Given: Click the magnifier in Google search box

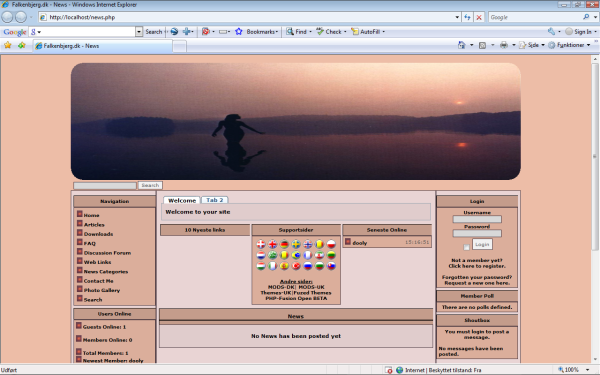Looking at the screenshot, I should tap(586, 17).
